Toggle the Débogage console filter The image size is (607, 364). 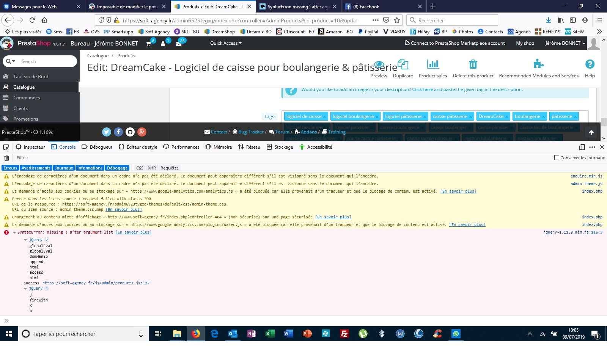[x=117, y=168]
